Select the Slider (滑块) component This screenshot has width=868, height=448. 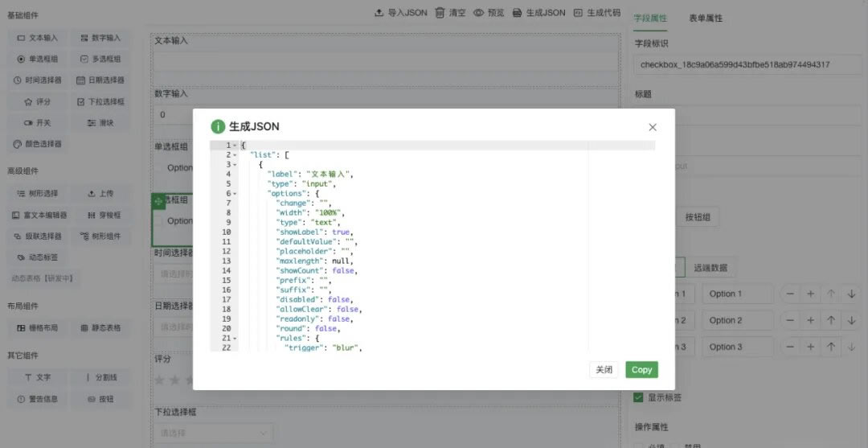[100, 123]
